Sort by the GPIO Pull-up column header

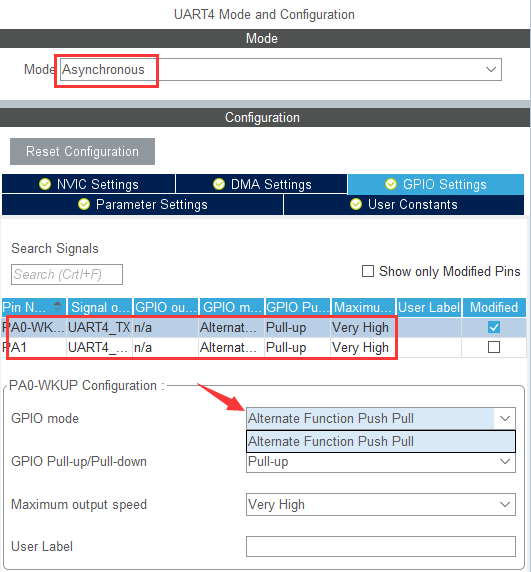[298, 307]
